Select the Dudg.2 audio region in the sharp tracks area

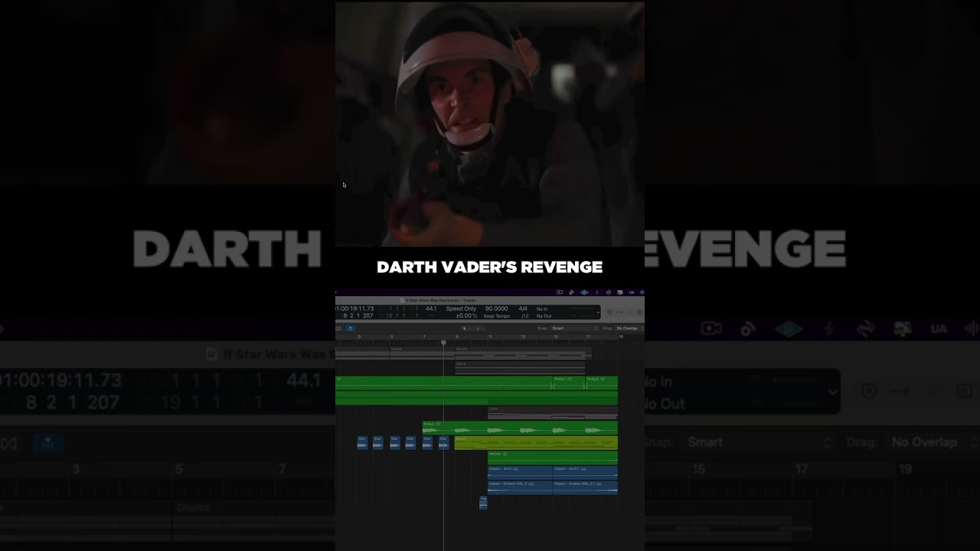coord(602,383)
